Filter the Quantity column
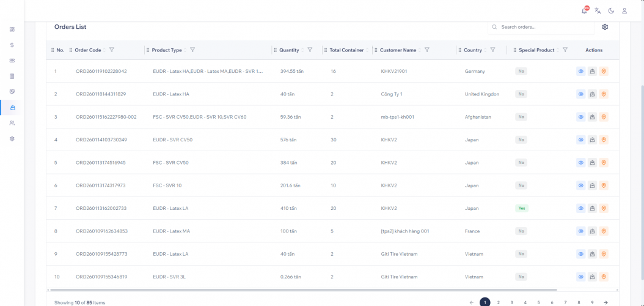This screenshot has width=644, height=306. click(x=310, y=50)
